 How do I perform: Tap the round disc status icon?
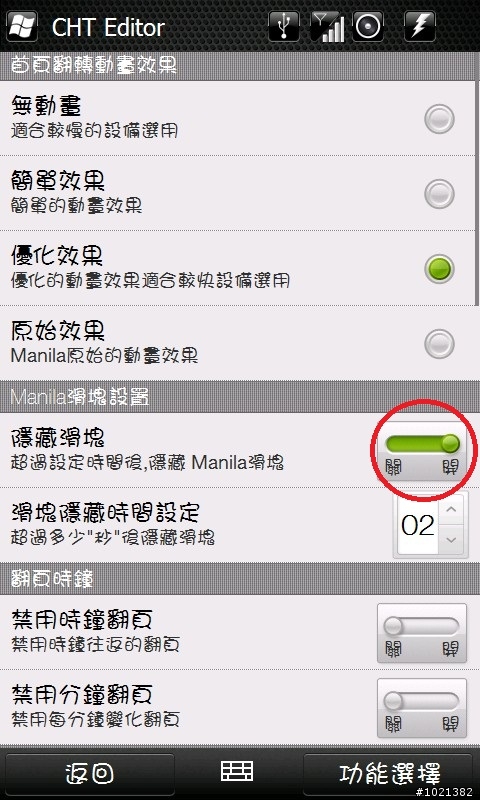pyautogui.click(x=368, y=26)
